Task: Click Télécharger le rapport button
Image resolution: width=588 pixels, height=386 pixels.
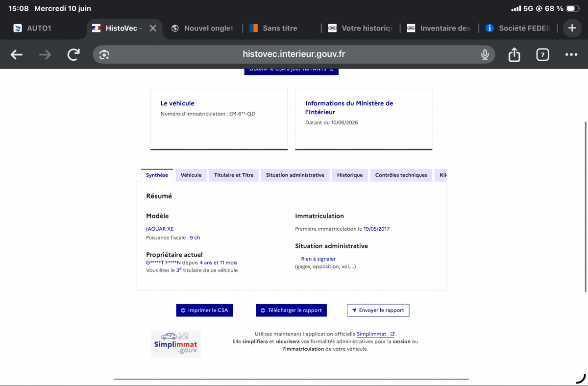Action: click(291, 310)
